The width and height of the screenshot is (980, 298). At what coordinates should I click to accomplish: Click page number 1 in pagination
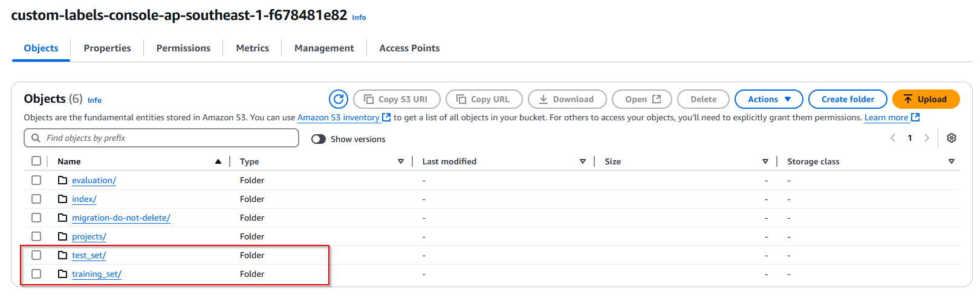pyautogui.click(x=910, y=138)
